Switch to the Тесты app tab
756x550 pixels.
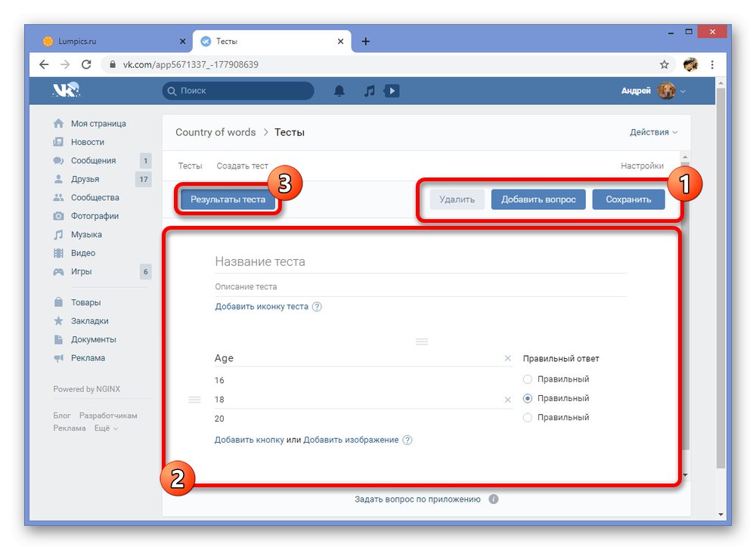[190, 165]
